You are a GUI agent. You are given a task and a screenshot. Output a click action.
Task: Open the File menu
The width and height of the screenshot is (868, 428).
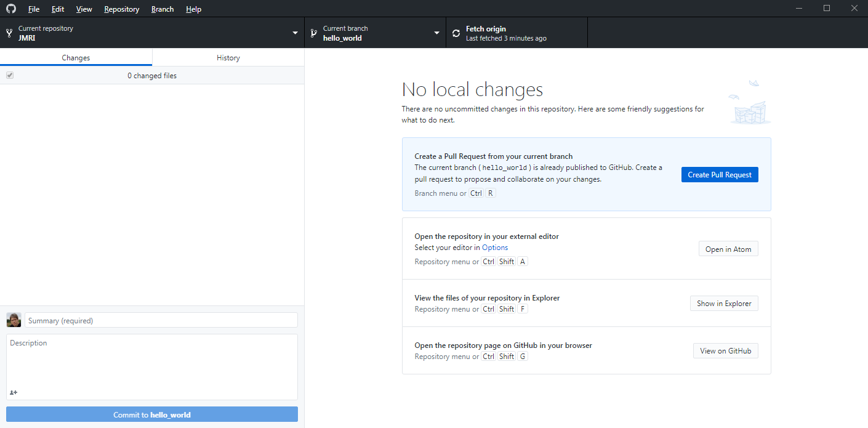pos(34,9)
